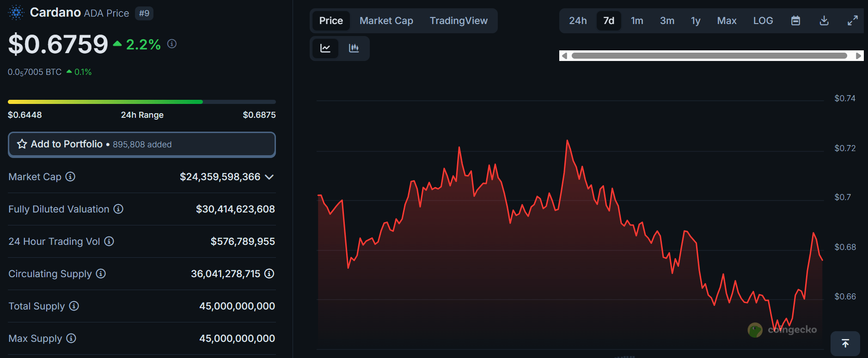Viewport: 868px width, 358px height.
Task: Click the 24h Range progress bar
Action: click(x=142, y=102)
